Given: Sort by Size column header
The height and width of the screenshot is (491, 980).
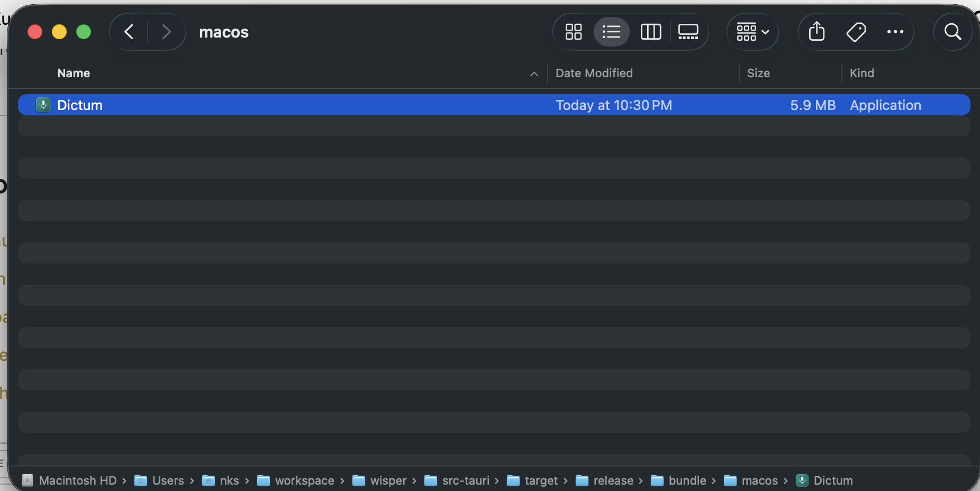Looking at the screenshot, I should (x=758, y=73).
